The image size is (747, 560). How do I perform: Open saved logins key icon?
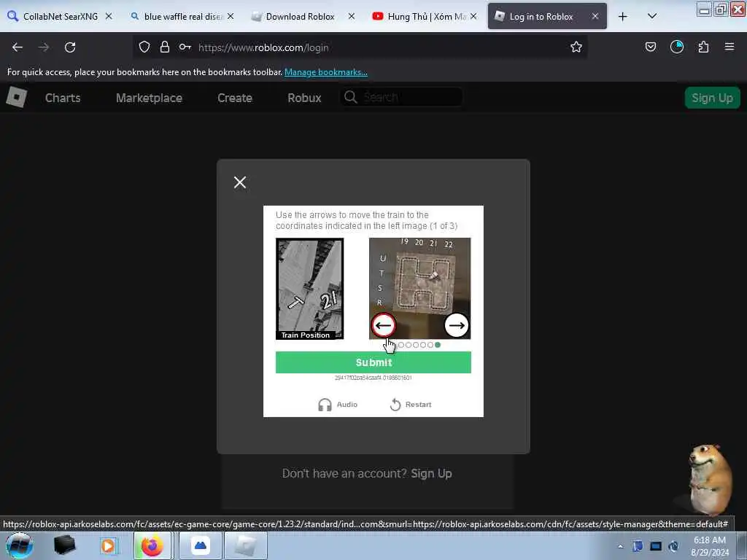(185, 47)
